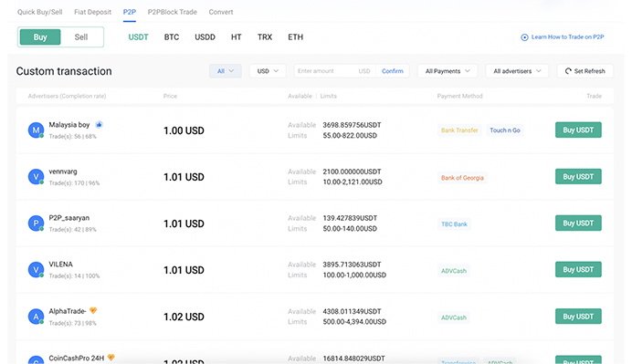
Task: Select the ETH coin tab
Action: pos(295,37)
